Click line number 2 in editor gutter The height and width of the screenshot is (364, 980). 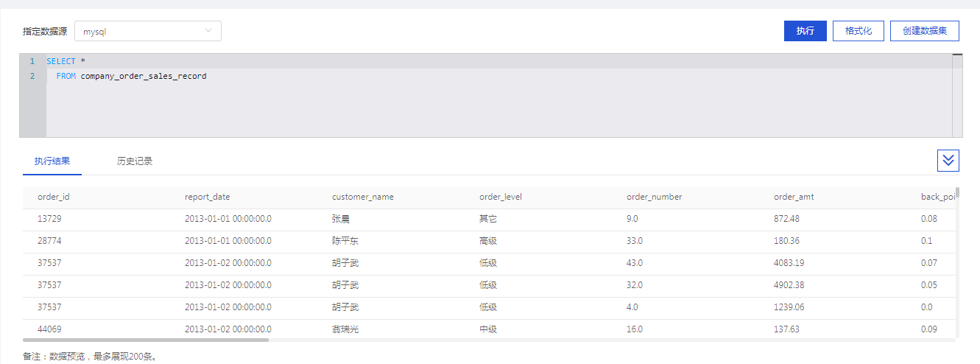32,76
